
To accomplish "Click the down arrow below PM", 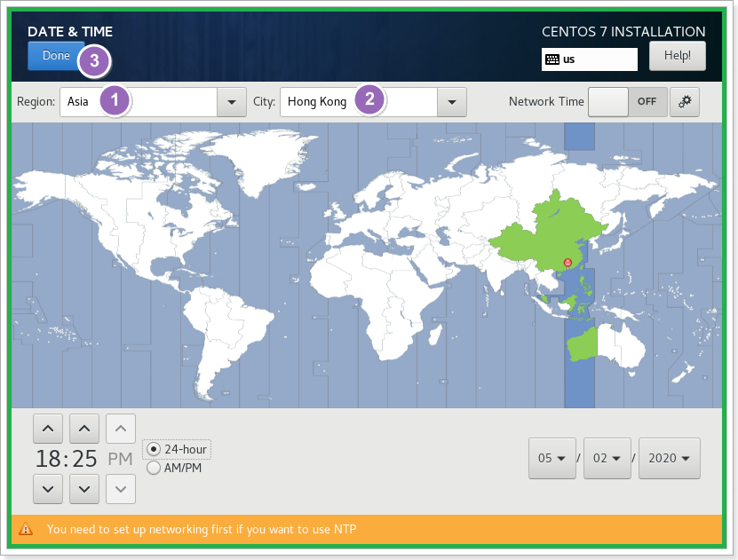I will pyautogui.click(x=121, y=489).
